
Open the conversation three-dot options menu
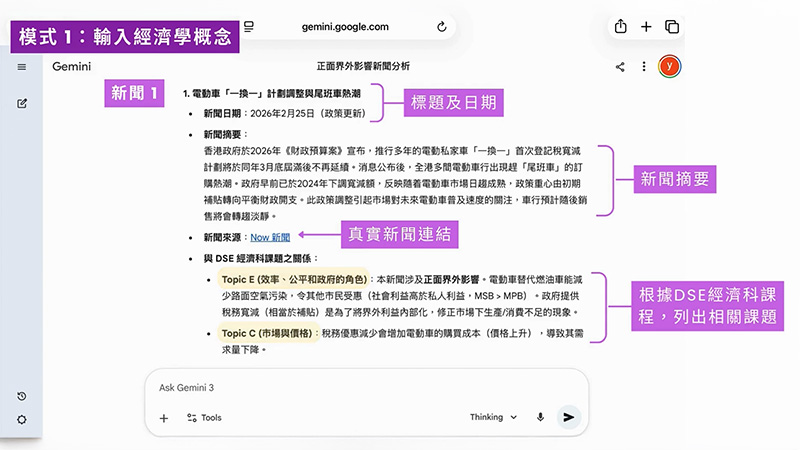(644, 66)
